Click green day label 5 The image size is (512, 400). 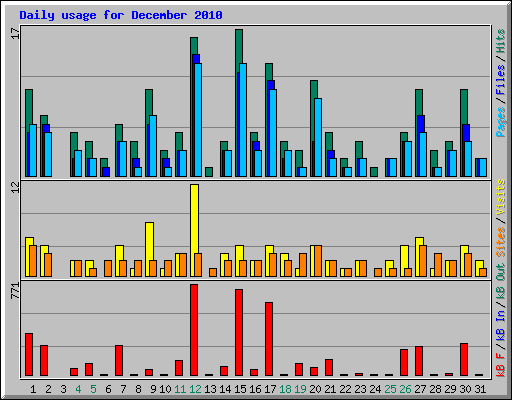click(93, 389)
